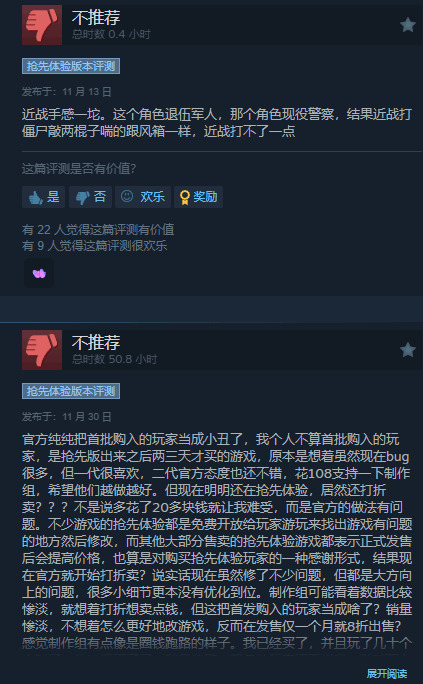This screenshot has width=423, height=684.
Task: Click the purple award reaction icon
Action: click(x=39, y=273)
